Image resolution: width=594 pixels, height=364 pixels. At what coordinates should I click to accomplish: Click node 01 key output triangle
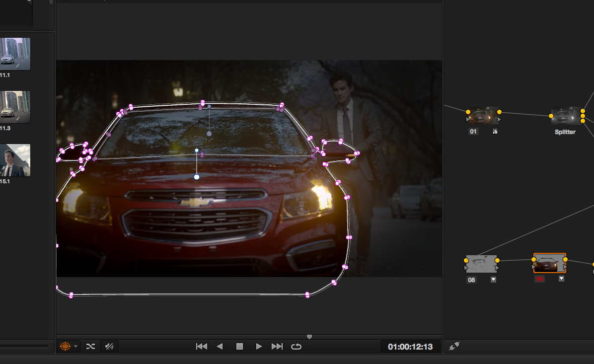coord(499,119)
